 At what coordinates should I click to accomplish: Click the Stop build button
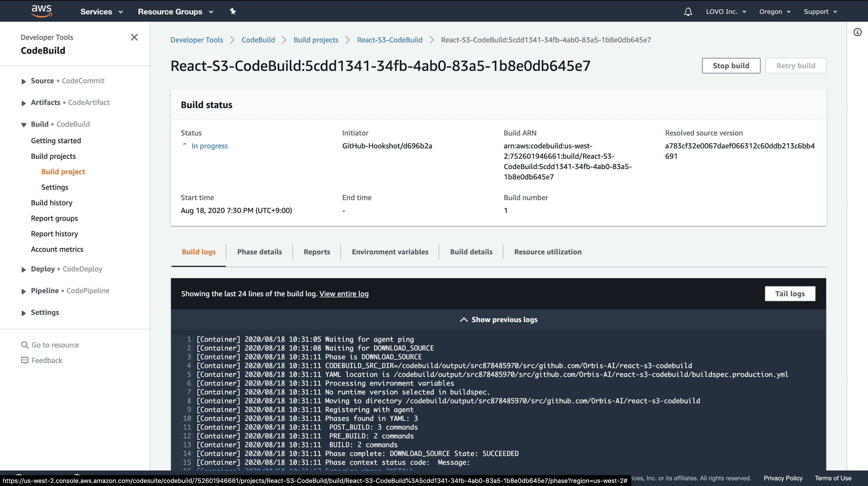[x=731, y=65]
